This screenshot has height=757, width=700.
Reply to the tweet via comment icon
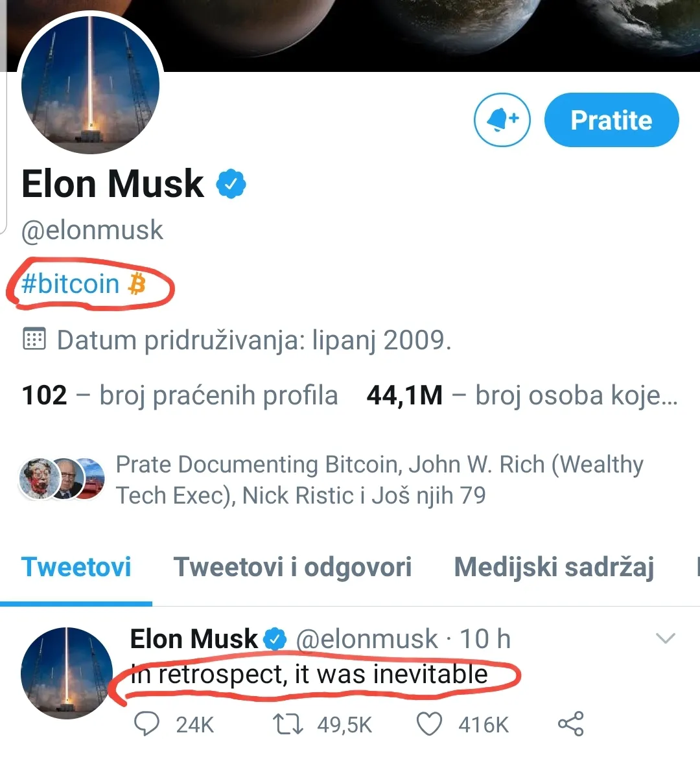[x=146, y=724]
